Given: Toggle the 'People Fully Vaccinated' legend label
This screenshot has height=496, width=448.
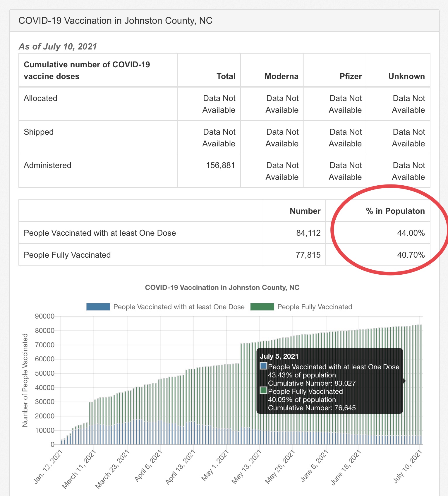Looking at the screenshot, I should [x=315, y=307].
